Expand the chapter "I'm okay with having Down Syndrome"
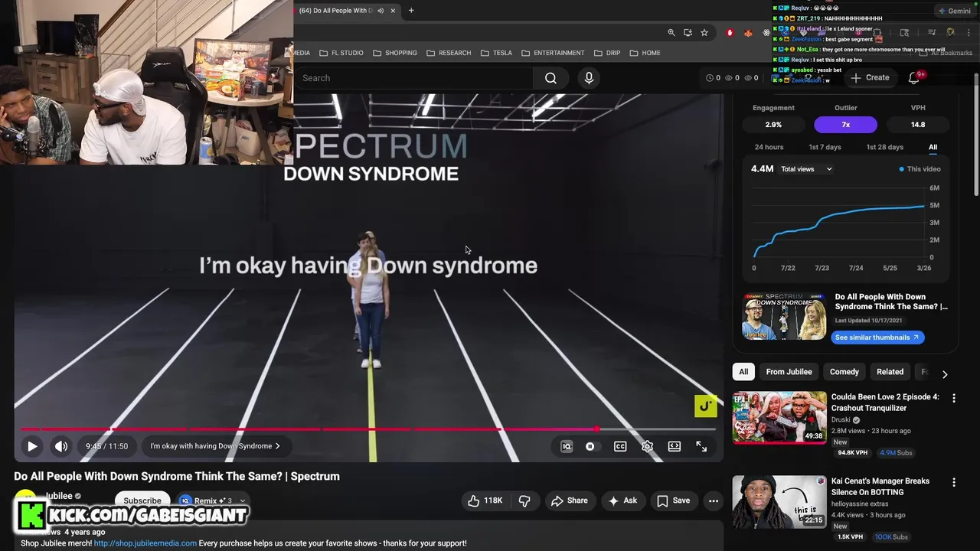Screen dimensions: 980x551 coord(215,446)
